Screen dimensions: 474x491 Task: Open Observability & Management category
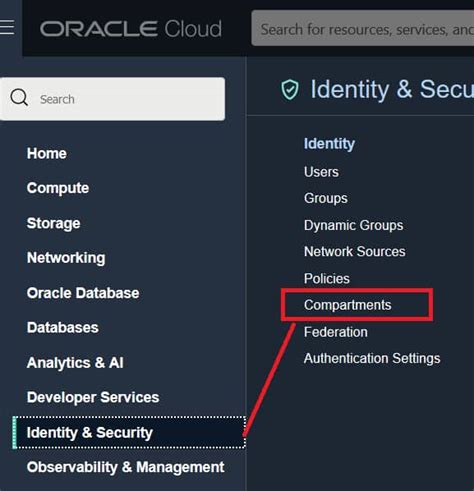coord(125,467)
